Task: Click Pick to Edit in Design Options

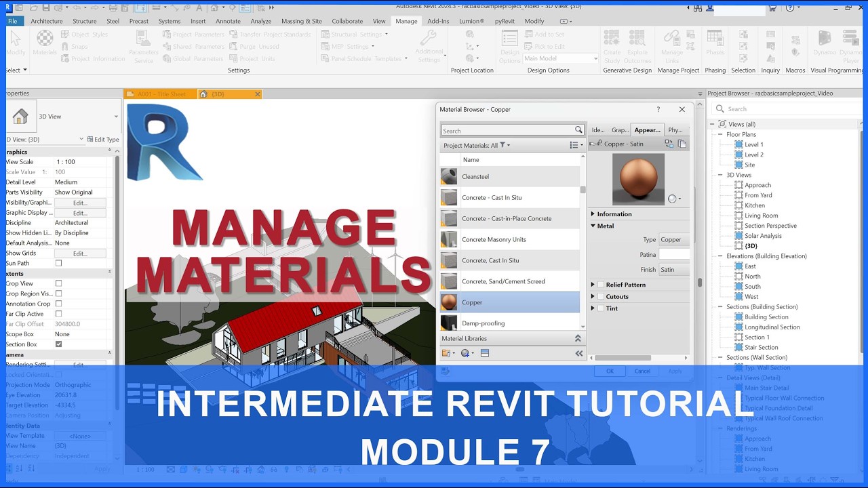Action: [x=545, y=47]
